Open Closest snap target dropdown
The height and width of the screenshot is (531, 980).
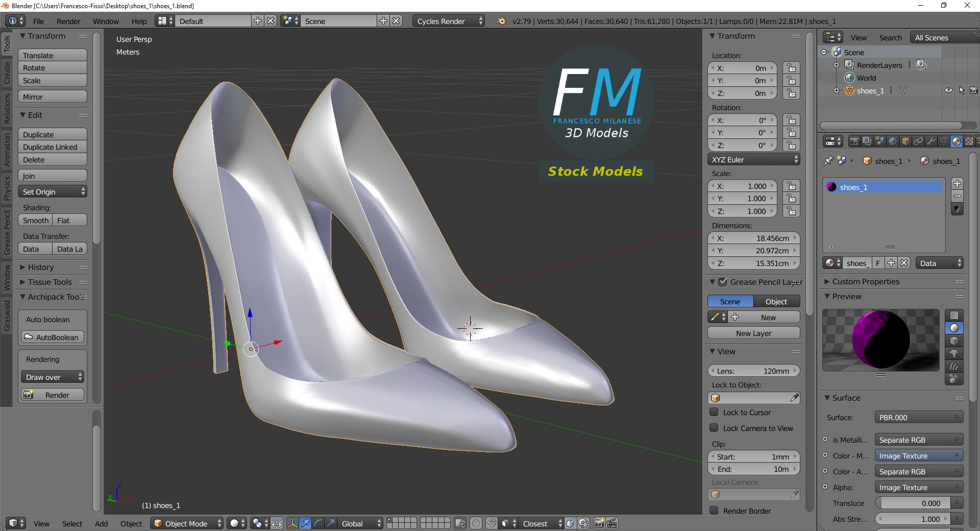542,523
